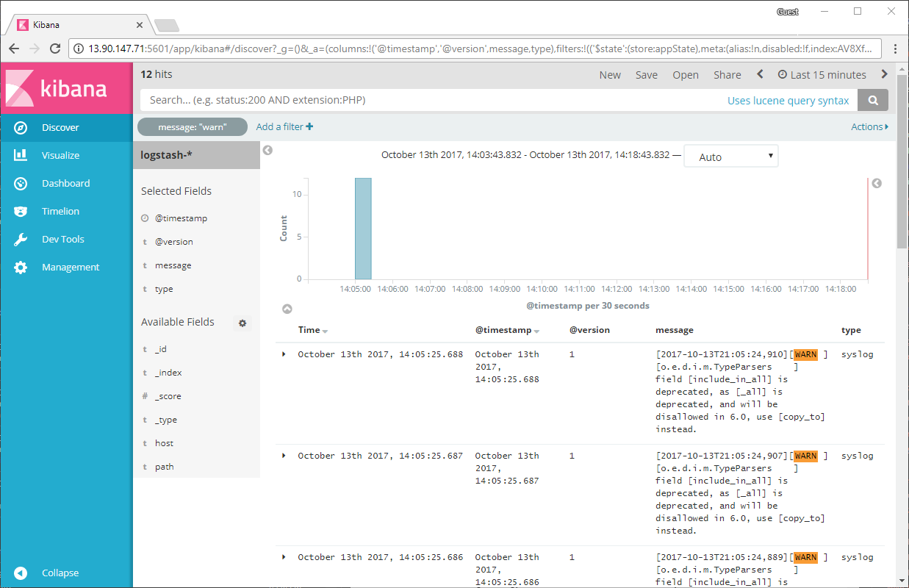The width and height of the screenshot is (909, 588).
Task: Click the _score available field
Action: [168, 396]
